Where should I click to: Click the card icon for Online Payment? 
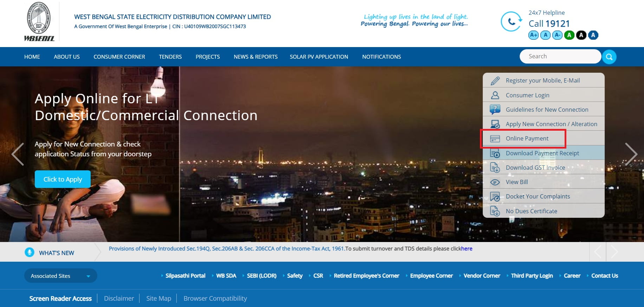(495, 139)
